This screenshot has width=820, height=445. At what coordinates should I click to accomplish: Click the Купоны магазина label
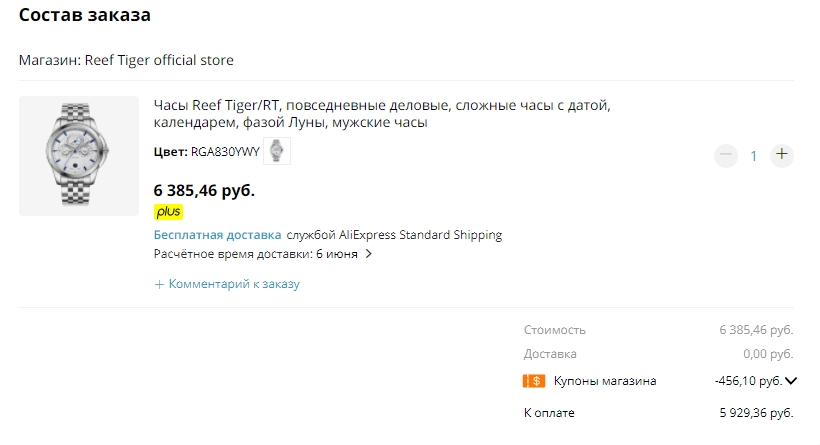(x=604, y=381)
